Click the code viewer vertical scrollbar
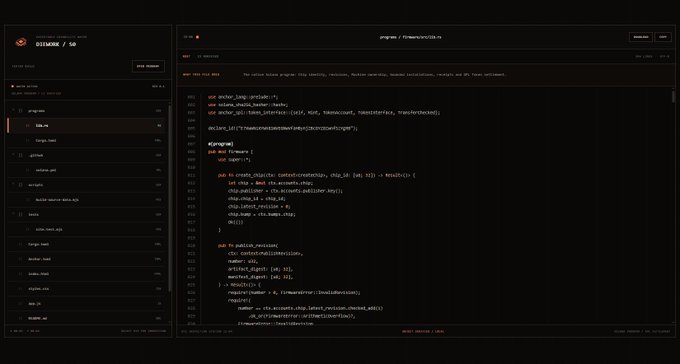This screenshot has width=680, height=364. point(673,96)
